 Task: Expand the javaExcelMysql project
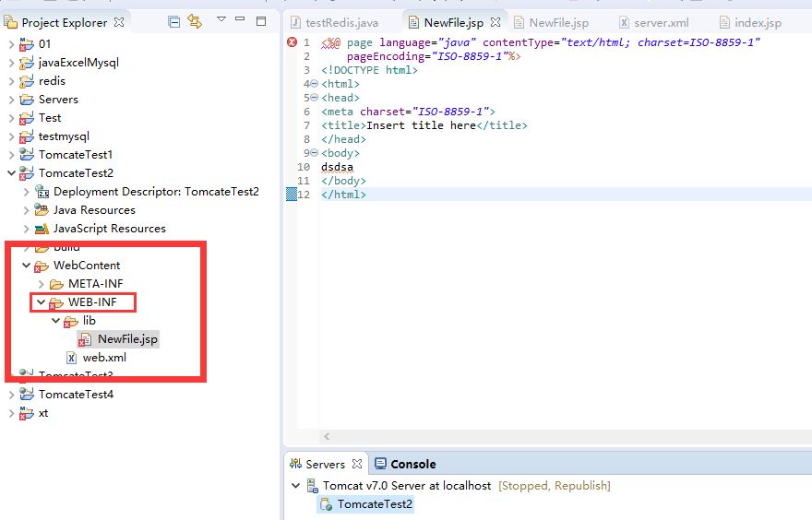(x=11, y=63)
